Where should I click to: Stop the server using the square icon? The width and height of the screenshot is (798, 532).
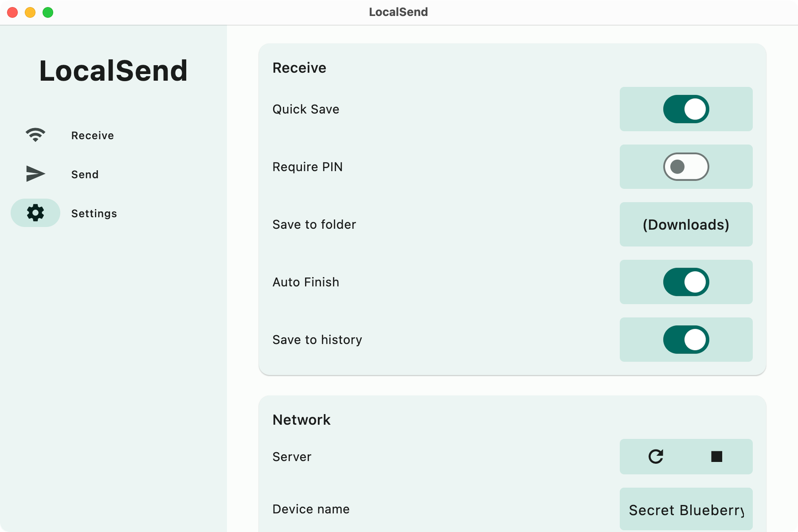point(717,457)
